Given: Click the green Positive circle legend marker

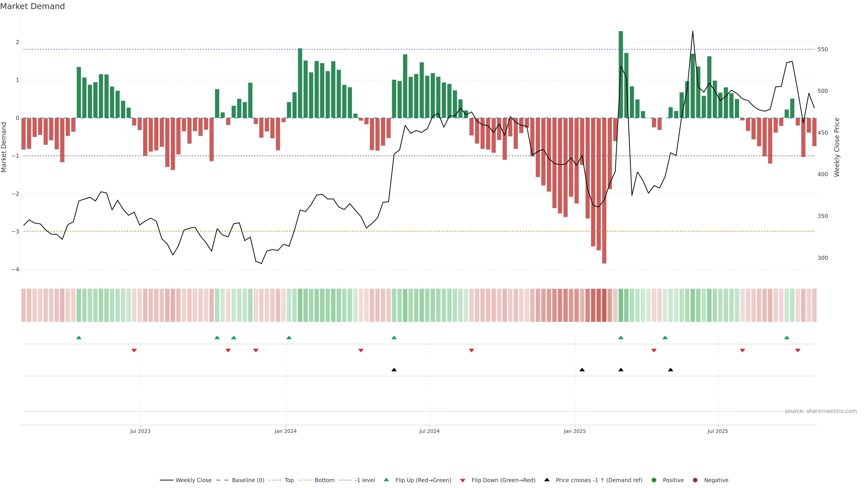Looking at the screenshot, I should 654,480.
